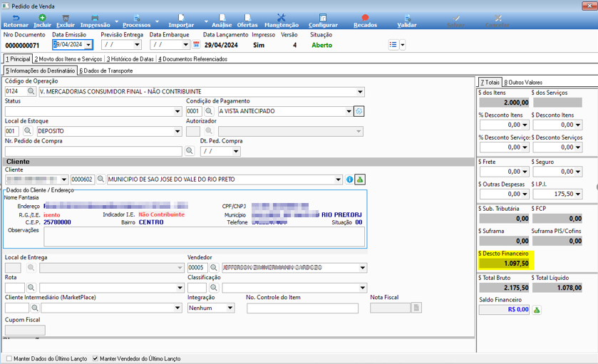Click magnifier beside Cliente Intermediário field
The image size is (598, 364).
(x=35, y=308)
